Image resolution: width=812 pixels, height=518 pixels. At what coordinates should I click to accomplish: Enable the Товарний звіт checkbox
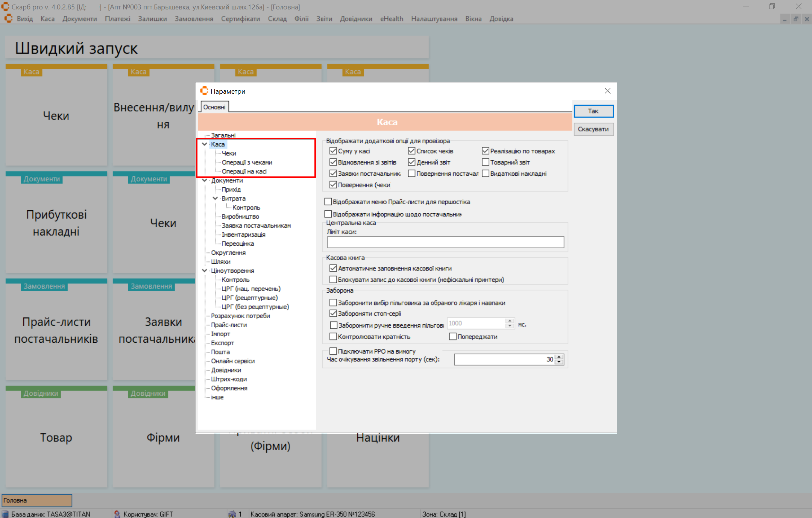coord(486,162)
